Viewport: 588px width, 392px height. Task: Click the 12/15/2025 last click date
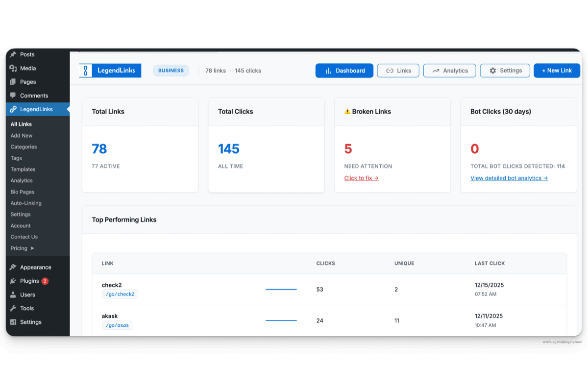[489, 285]
